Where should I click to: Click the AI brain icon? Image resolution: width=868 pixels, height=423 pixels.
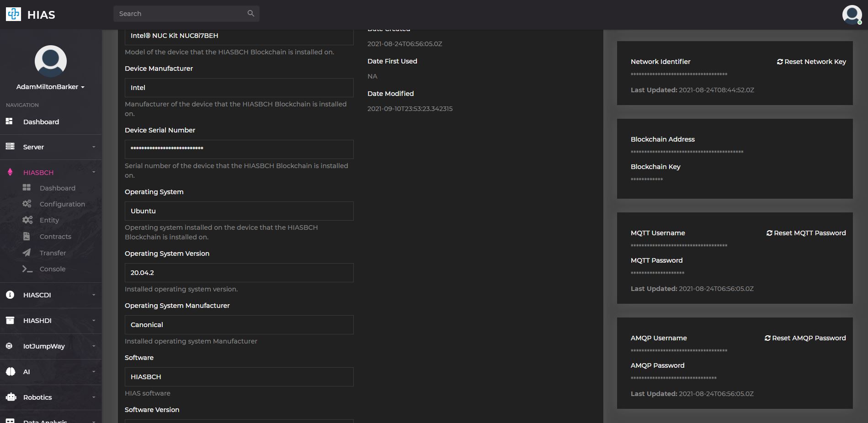(11, 371)
